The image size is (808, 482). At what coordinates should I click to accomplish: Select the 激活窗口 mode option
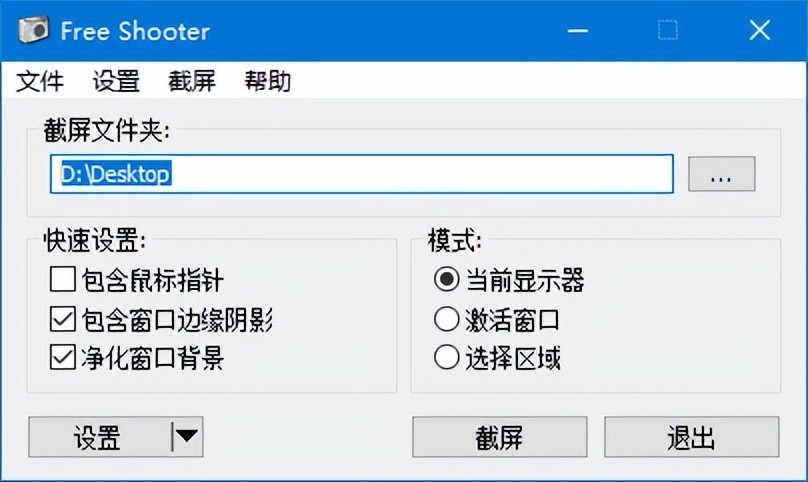pos(446,320)
